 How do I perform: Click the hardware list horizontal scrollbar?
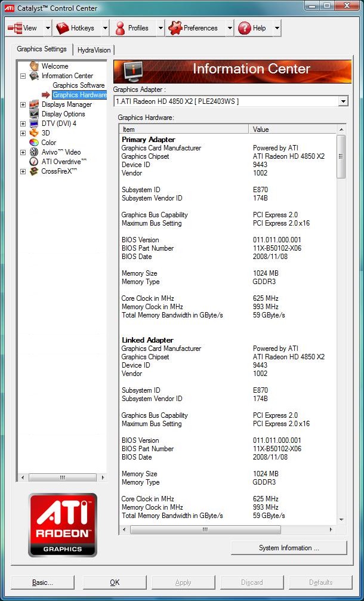[x=205, y=529]
